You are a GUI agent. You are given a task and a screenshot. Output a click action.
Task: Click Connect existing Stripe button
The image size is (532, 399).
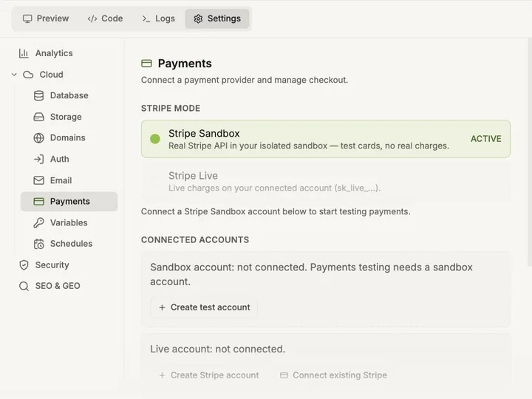[333, 375]
